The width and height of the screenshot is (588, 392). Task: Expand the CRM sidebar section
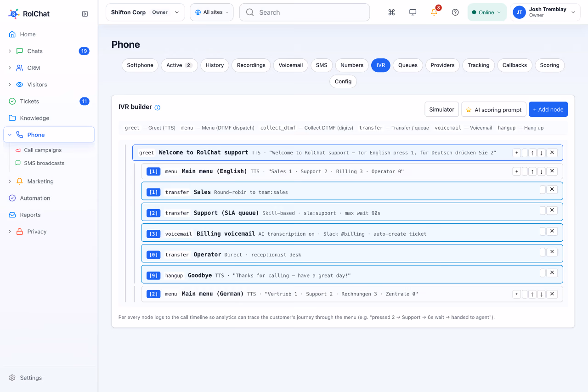(x=10, y=68)
